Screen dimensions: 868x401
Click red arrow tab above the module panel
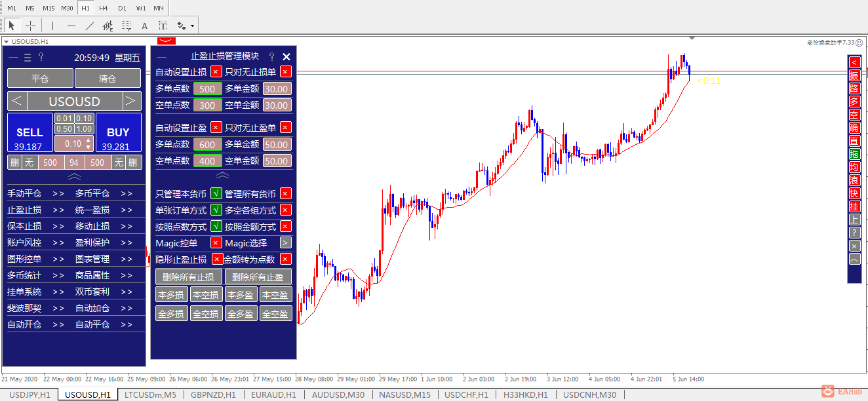[167, 41]
